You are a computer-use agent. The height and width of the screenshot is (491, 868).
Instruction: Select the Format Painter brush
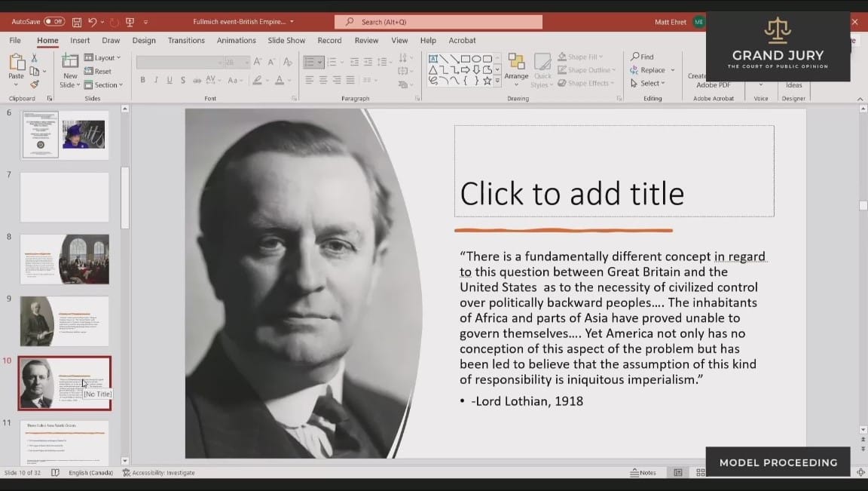(34, 84)
